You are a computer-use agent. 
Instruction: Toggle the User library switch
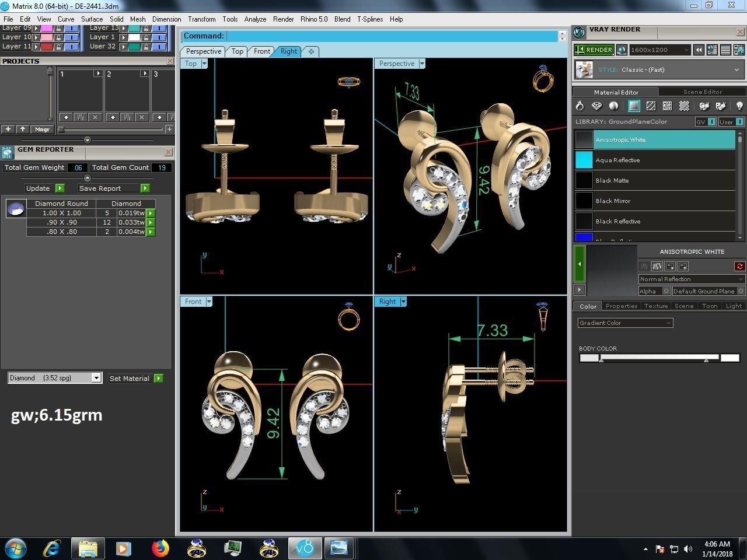pos(731,122)
